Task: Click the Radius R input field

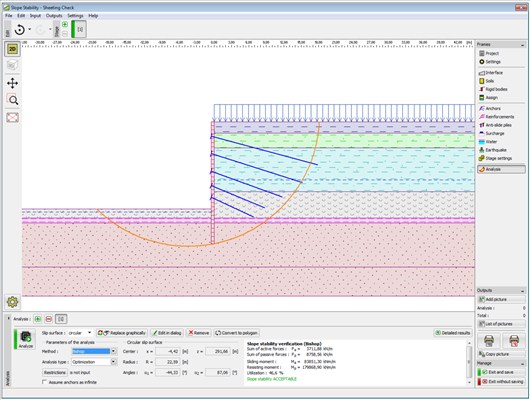Action: coord(168,362)
